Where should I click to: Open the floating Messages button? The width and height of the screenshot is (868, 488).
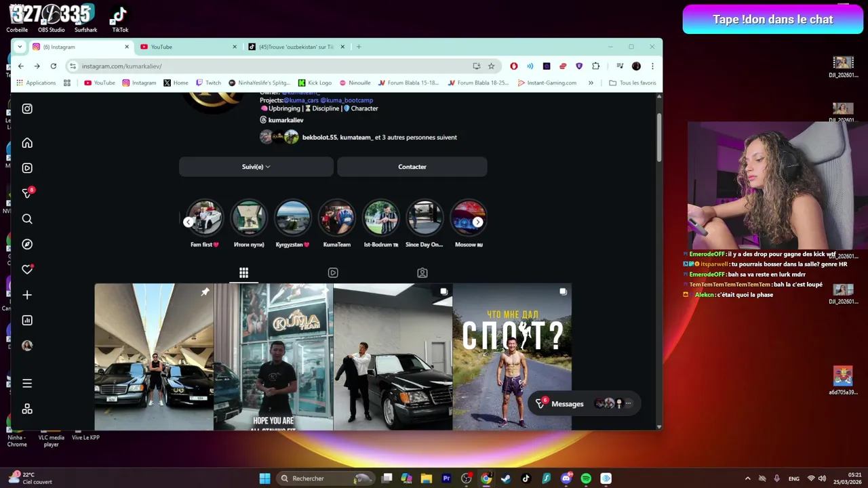pyautogui.click(x=583, y=404)
